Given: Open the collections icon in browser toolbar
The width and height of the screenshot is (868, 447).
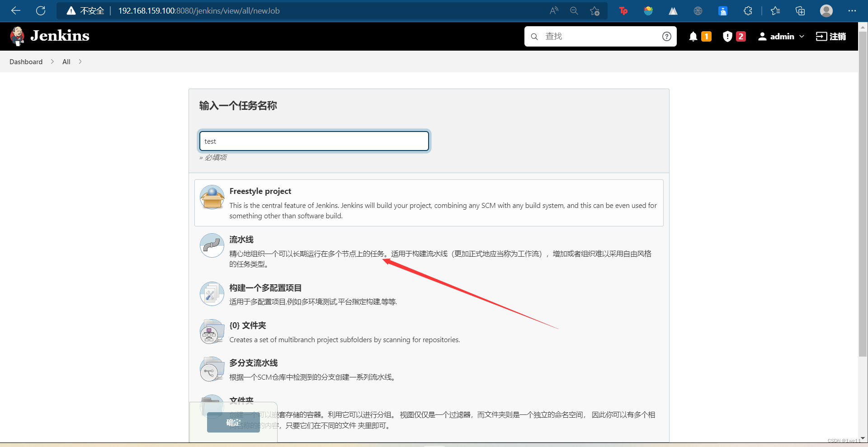Looking at the screenshot, I should [x=800, y=11].
